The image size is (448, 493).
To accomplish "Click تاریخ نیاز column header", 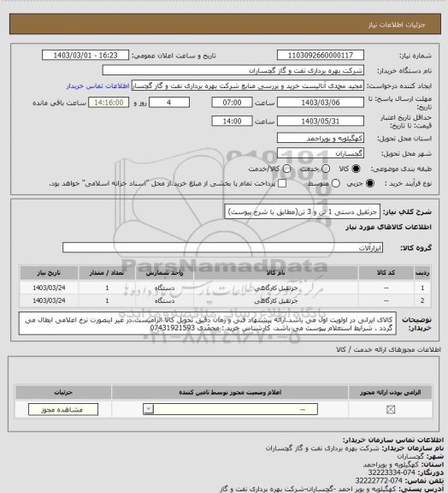I will point(49,272).
